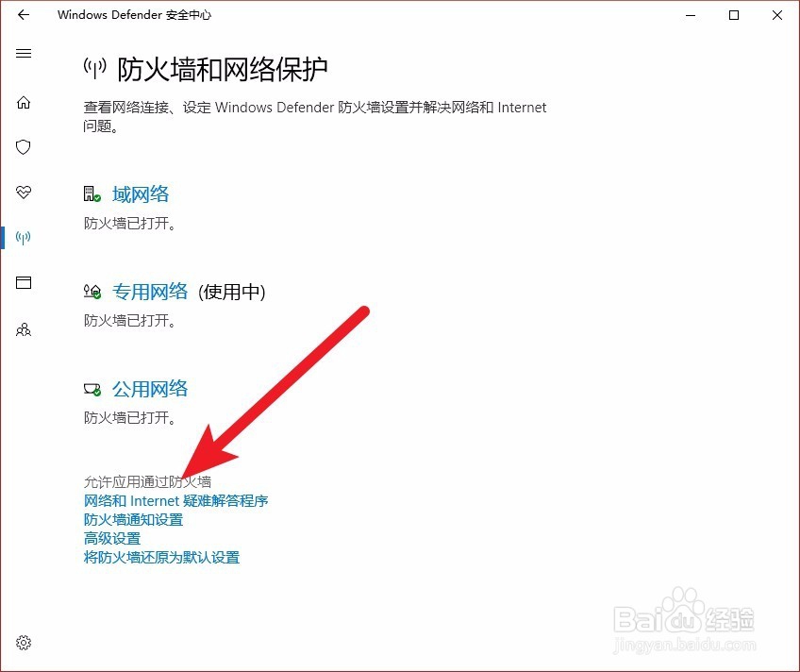Maximize the Windows Defender window
This screenshot has height=672, width=800.
coord(734,15)
